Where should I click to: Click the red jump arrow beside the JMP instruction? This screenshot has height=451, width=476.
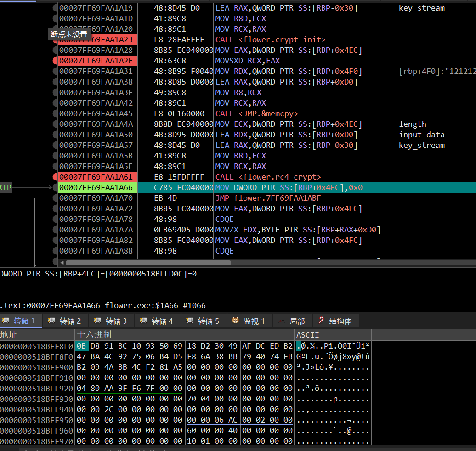click(x=148, y=198)
